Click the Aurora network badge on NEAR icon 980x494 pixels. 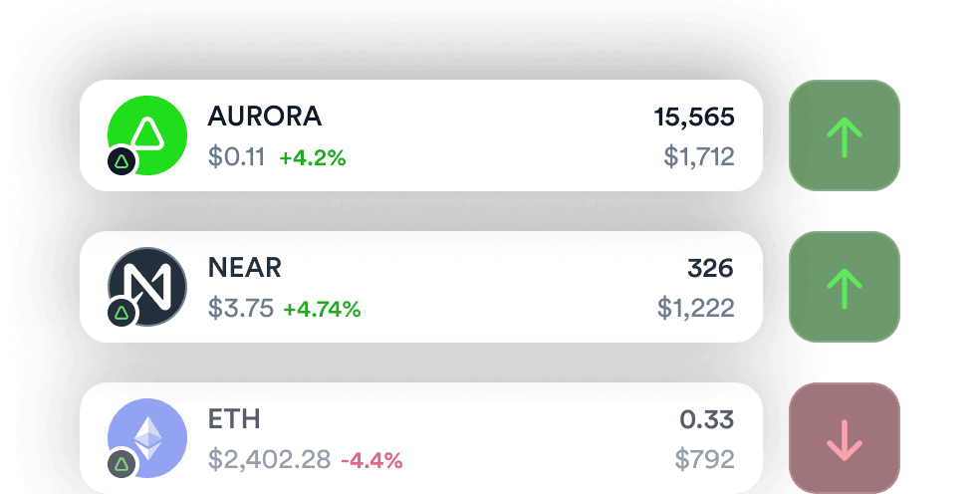122,313
